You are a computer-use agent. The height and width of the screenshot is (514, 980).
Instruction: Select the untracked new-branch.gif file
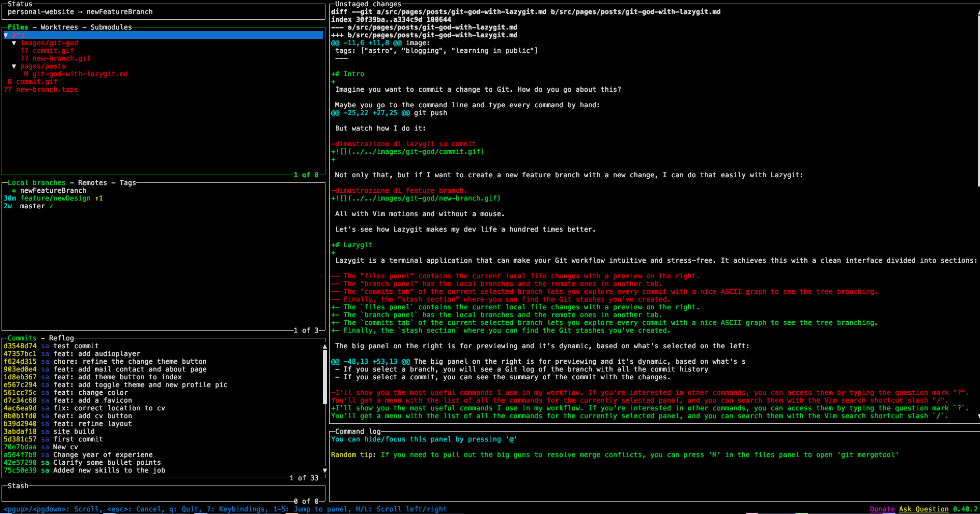[61, 59]
